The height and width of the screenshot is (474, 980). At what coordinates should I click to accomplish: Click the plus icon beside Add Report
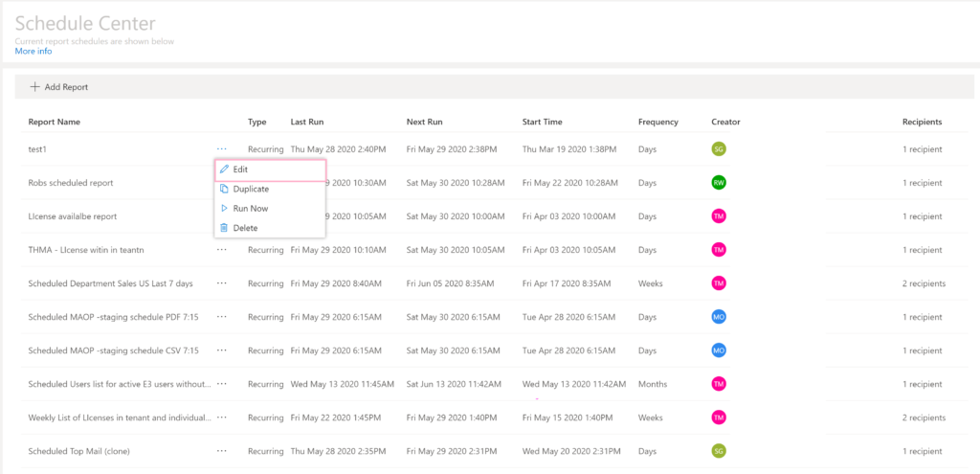pos(35,87)
